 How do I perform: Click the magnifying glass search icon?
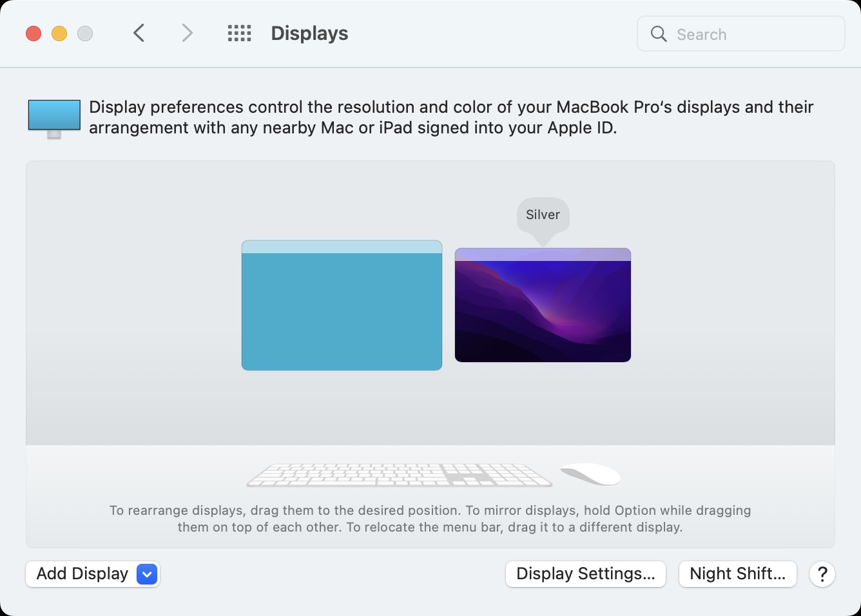659,34
